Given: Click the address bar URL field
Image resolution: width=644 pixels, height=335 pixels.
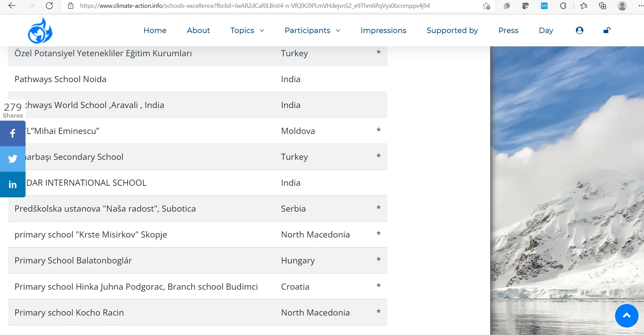Looking at the screenshot, I should 272,6.
